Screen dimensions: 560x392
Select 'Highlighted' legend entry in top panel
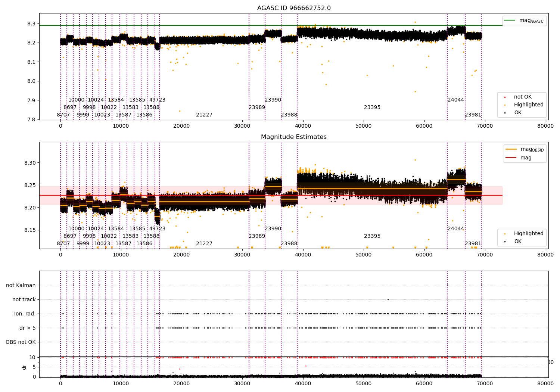coord(524,105)
